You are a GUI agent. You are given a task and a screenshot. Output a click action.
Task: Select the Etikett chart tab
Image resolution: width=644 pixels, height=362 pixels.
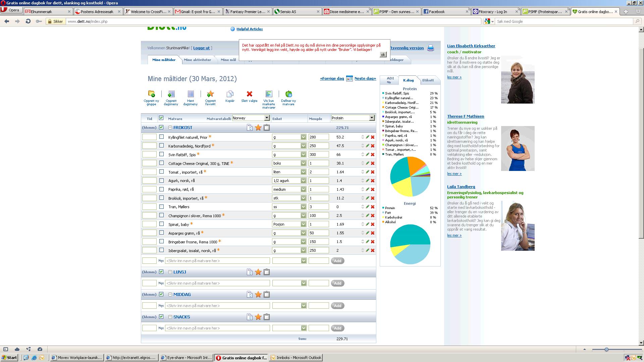[428, 80]
